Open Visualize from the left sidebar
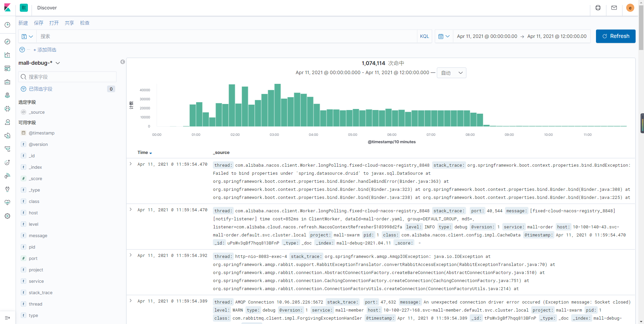 [x=7, y=55]
